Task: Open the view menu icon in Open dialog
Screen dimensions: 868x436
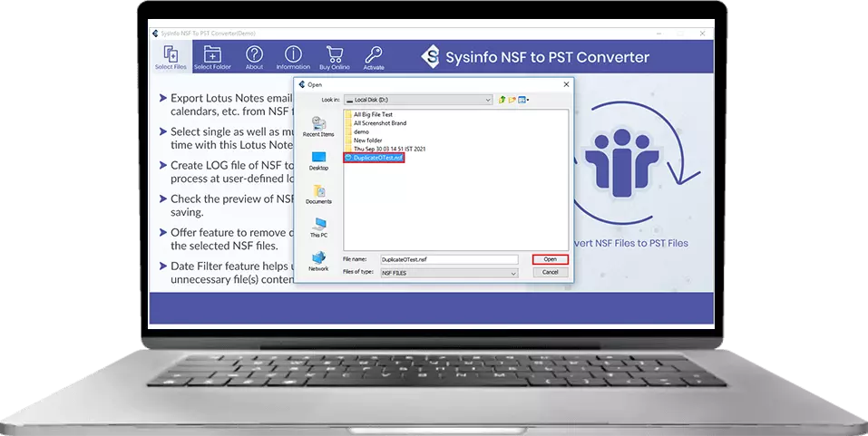Action: point(523,100)
